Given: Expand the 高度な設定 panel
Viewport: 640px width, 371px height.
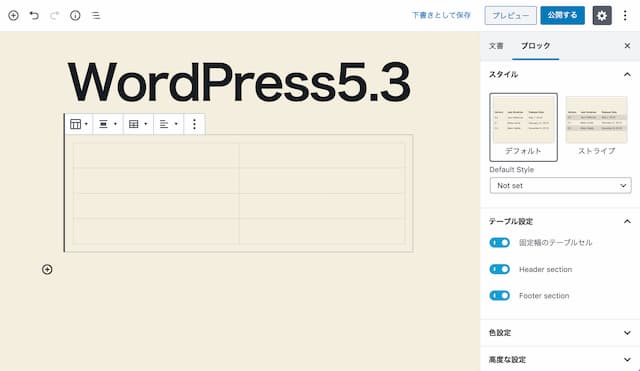Looking at the screenshot, I should [560, 360].
